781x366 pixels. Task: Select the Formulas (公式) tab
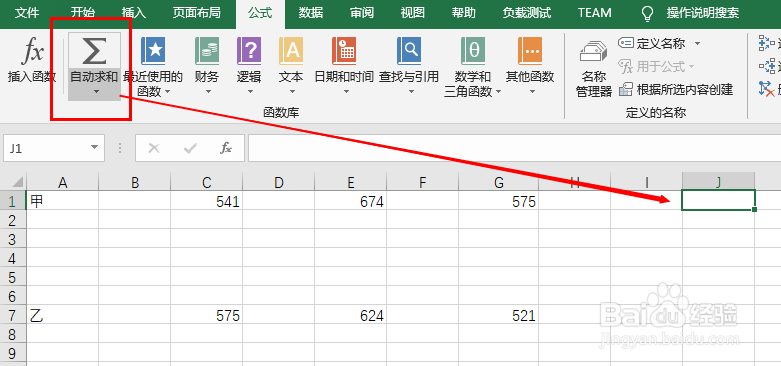click(x=260, y=13)
